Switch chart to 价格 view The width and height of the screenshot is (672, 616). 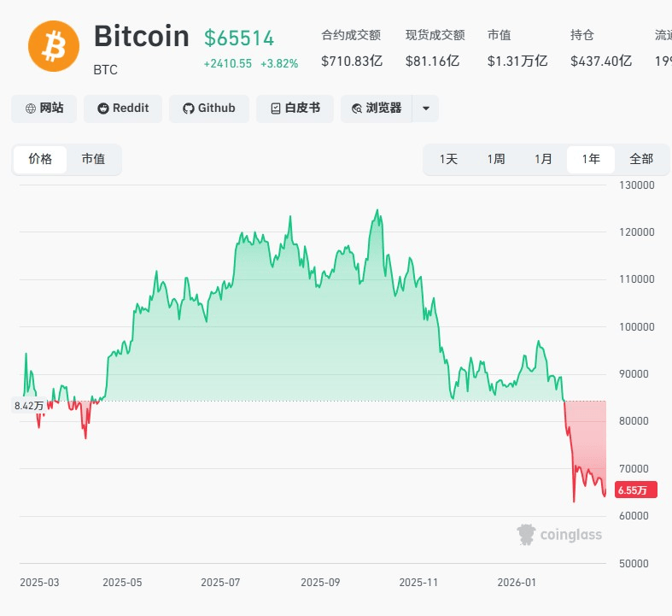(40, 159)
